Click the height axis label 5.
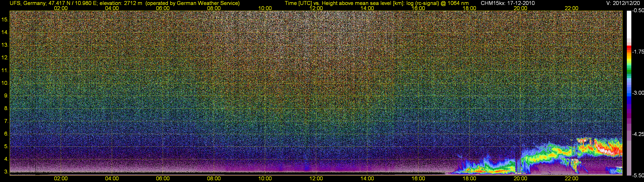 pos(6,147)
